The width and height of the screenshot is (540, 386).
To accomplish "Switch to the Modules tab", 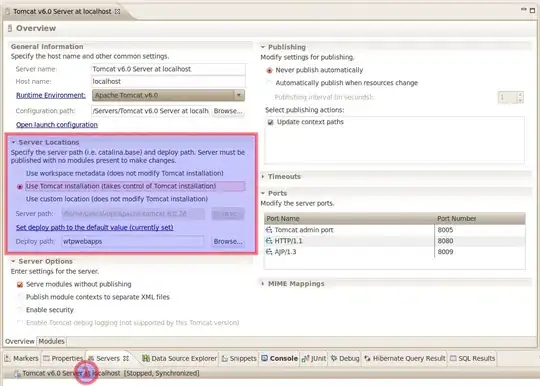I will click(51, 341).
